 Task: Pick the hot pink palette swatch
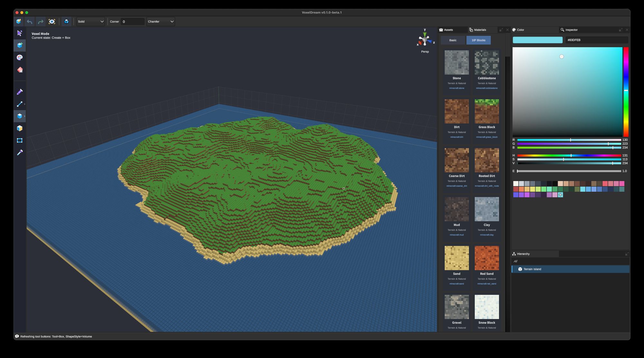click(x=622, y=184)
